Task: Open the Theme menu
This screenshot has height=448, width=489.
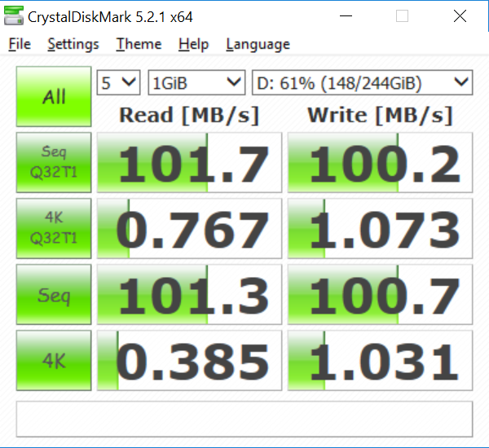Action: pyautogui.click(x=139, y=44)
